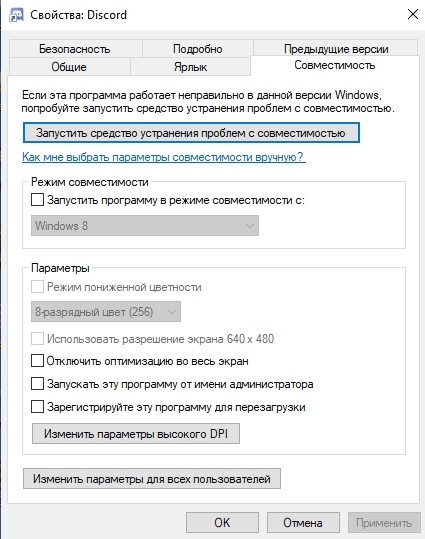Viewport: 425px width, 539px height.
Task: Confirm changes with the OK button
Action: tap(222, 522)
